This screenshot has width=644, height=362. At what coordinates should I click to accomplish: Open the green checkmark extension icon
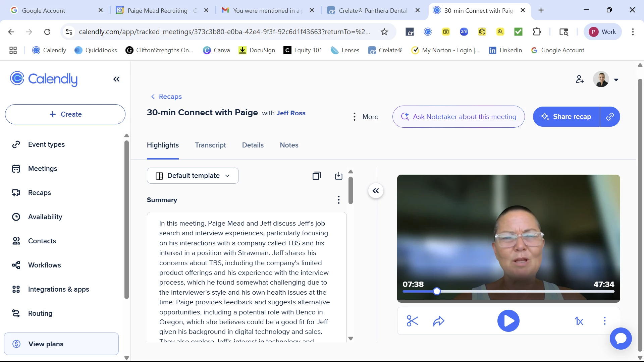tap(518, 32)
